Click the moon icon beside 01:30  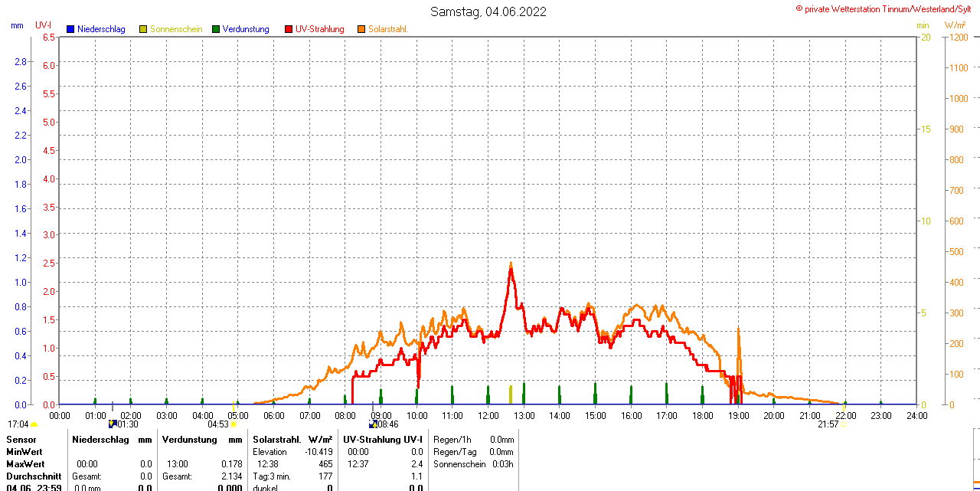(113, 424)
